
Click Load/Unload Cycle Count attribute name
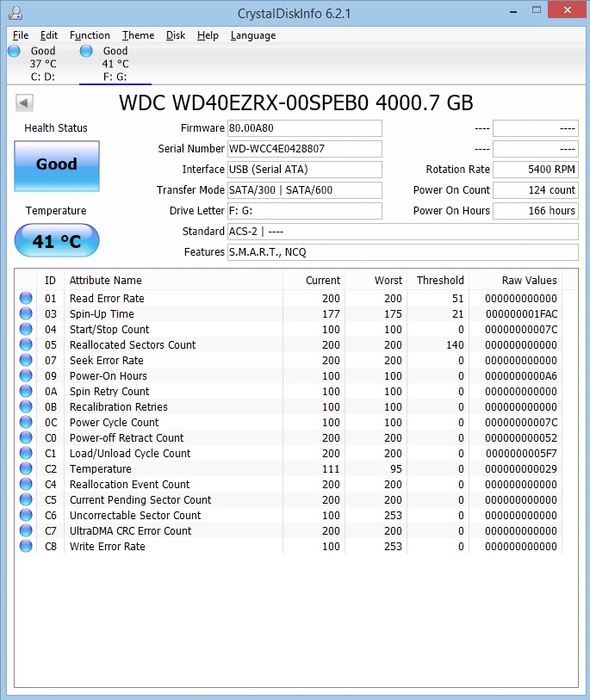pyautogui.click(x=130, y=453)
